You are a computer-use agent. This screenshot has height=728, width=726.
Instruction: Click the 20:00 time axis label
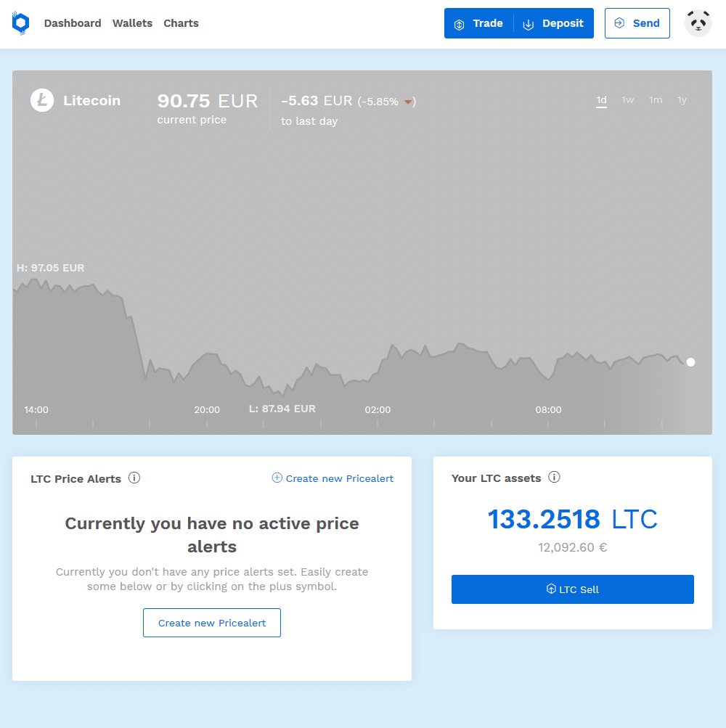[x=207, y=410]
